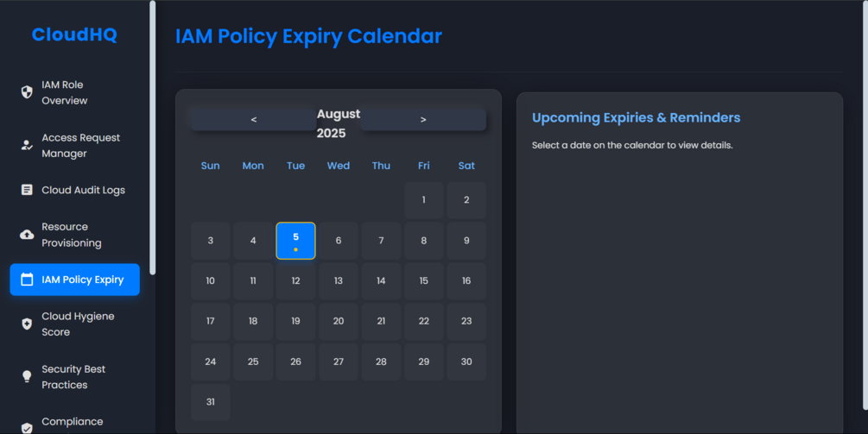The image size is (868, 434).
Task: Select highlighted August 5 date
Action: [295, 241]
